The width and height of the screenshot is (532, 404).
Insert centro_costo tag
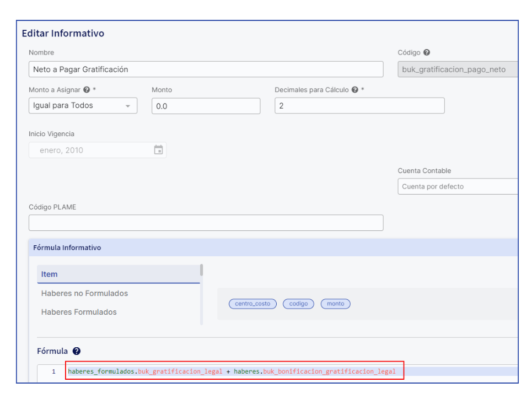tap(252, 304)
